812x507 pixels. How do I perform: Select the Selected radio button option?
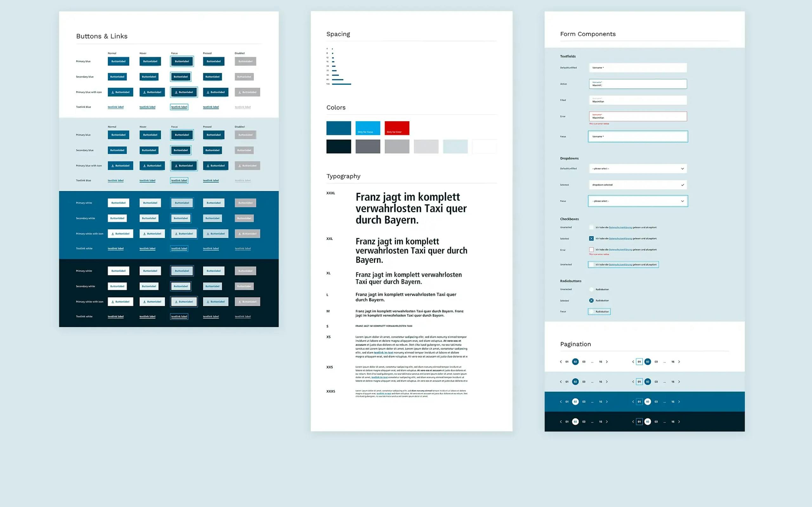pos(591,300)
